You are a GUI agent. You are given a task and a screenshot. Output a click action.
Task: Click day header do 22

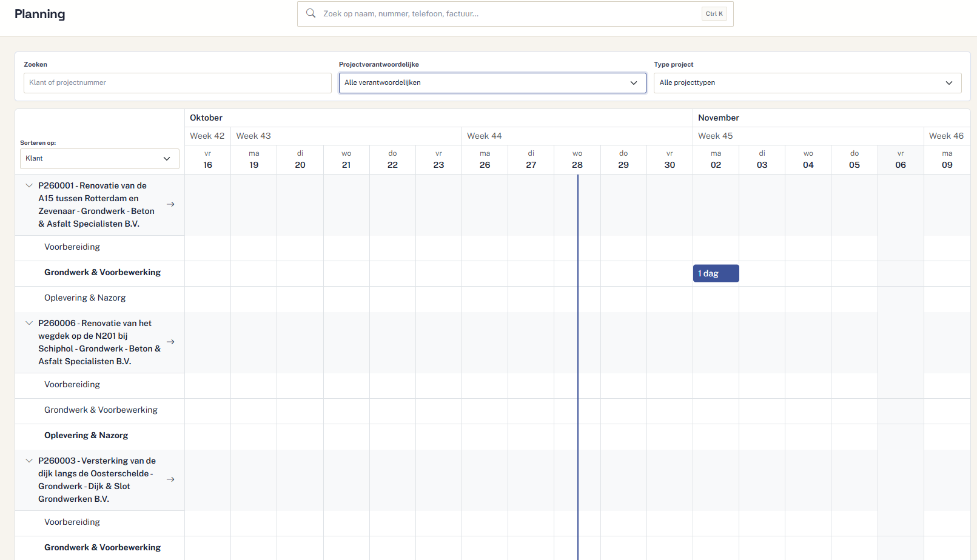pyautogui.click(x=393, y=160)
